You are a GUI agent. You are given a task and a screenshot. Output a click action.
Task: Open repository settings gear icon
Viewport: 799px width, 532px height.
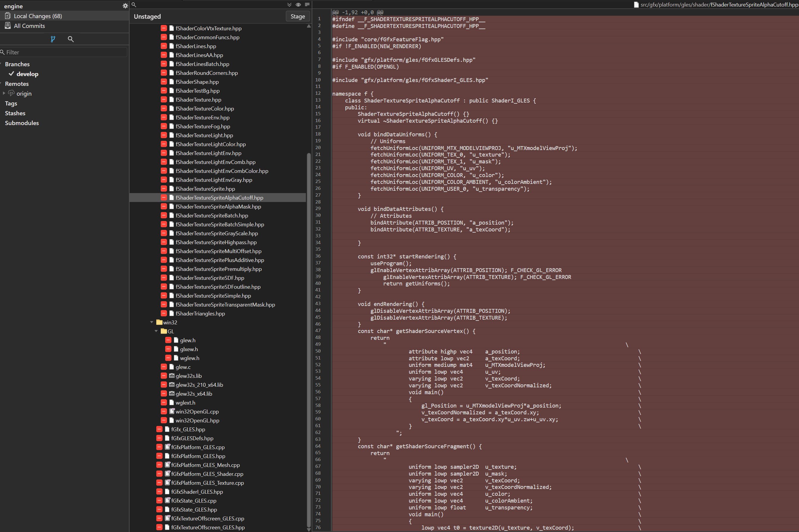125,6
